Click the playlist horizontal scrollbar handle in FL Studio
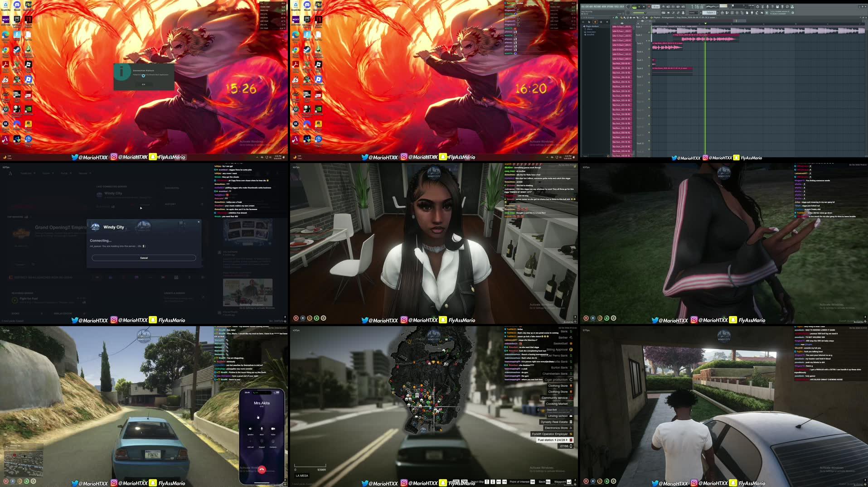Image resolution: width=868 pixels, height=487 pixels. (x=739, y=21)
